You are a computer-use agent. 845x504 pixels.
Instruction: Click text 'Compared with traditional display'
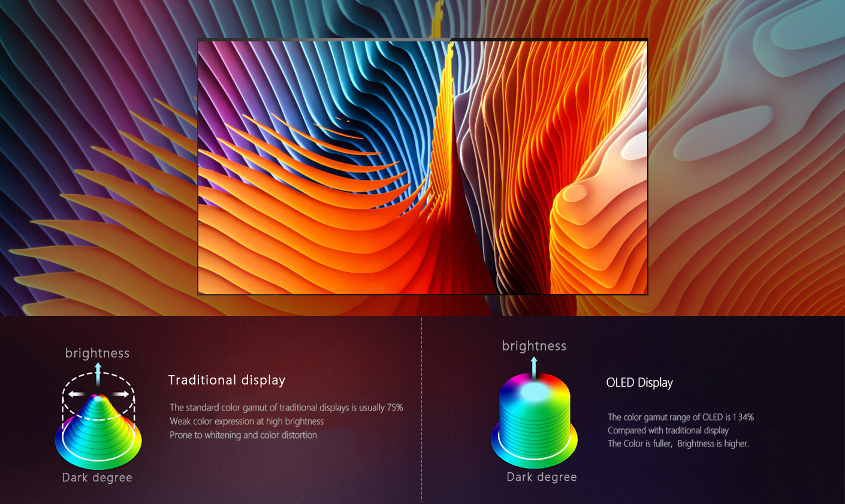pos(668,430)
